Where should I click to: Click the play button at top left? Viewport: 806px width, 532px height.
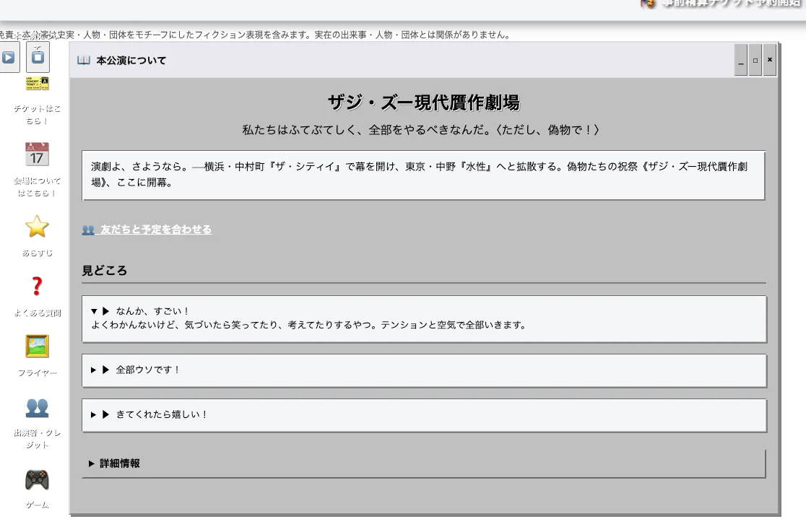[9, 57]
